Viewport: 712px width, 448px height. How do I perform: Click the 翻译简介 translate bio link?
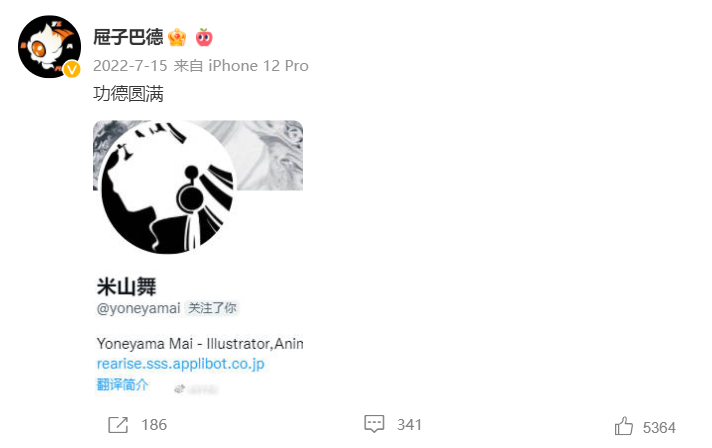[123, 385]
